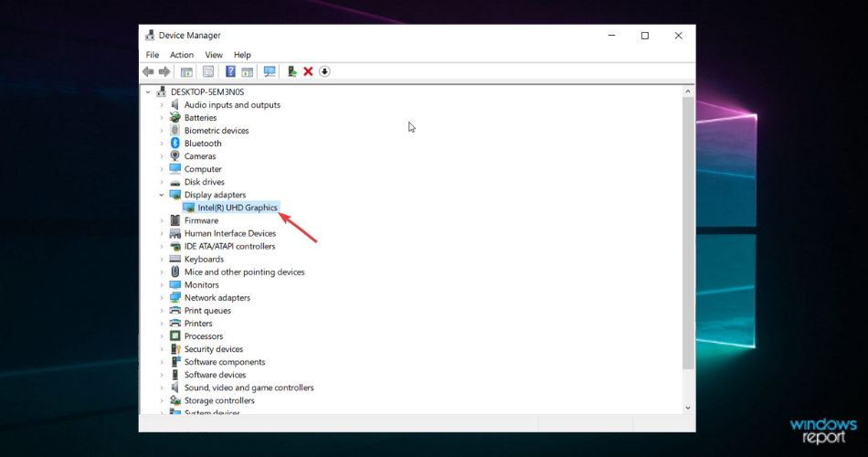Open the Help menu
The image size is (868, 457).
click(242, 55)
